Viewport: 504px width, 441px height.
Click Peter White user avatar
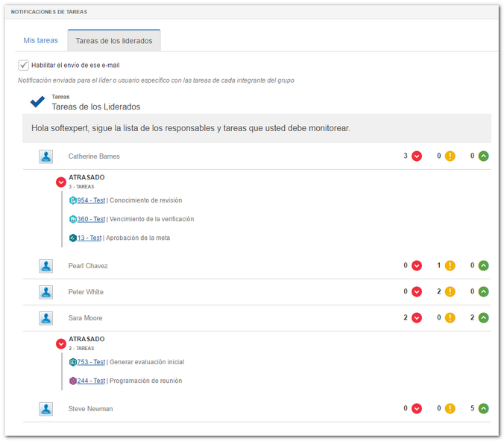(46, 292)
